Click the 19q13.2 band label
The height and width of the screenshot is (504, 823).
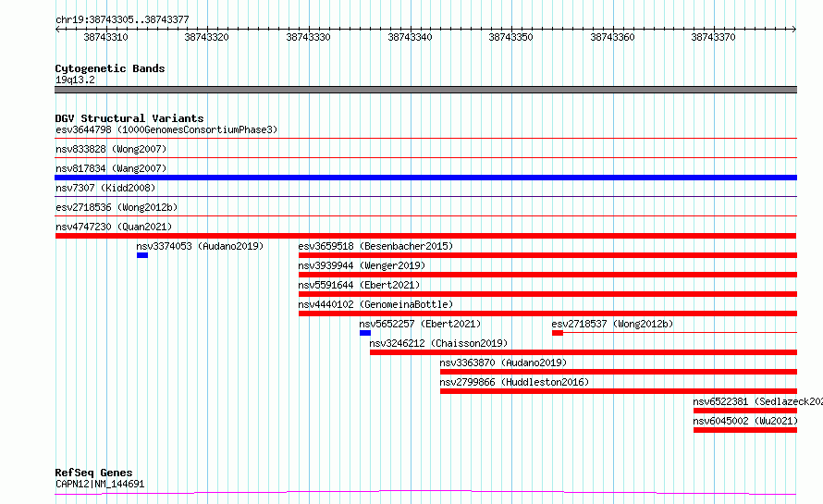click(75, 80)
